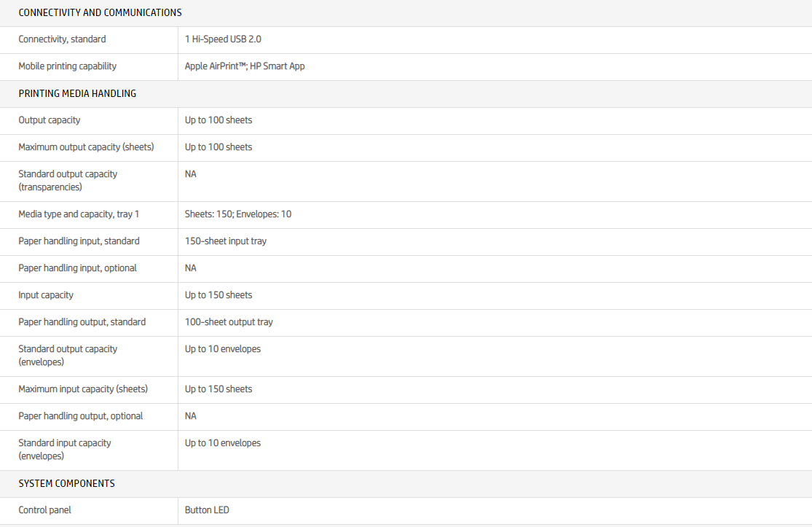Select the "Maximum output capacity (sheets)" label
This screenshot has width=812, height=527.
(86, 147)
